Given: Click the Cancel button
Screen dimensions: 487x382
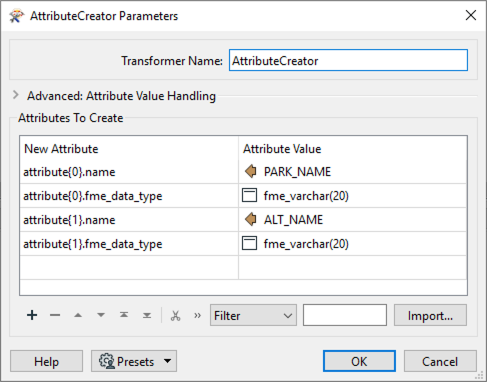Looking at the screenshot, I should point(440,361).
